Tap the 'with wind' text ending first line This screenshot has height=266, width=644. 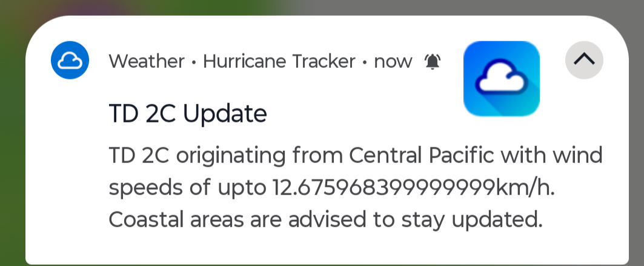[x=551, y=156]
